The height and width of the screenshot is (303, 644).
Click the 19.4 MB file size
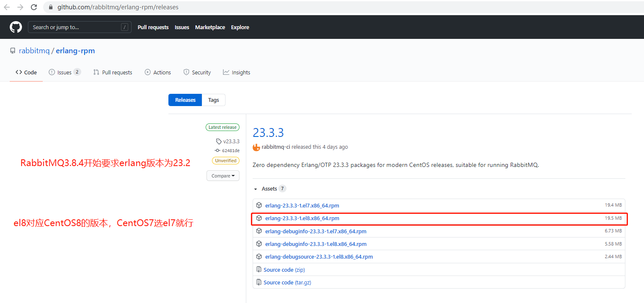613,205
